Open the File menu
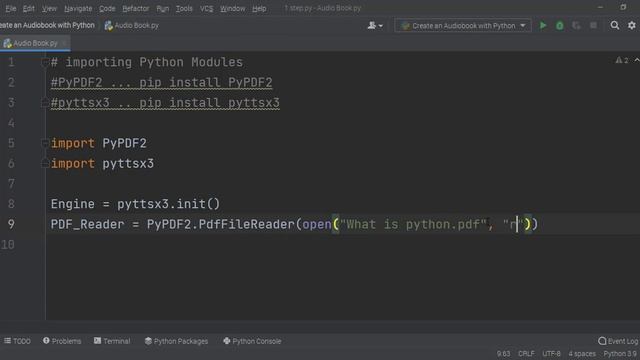Screen dimensions: 640x360 point(11,8)
